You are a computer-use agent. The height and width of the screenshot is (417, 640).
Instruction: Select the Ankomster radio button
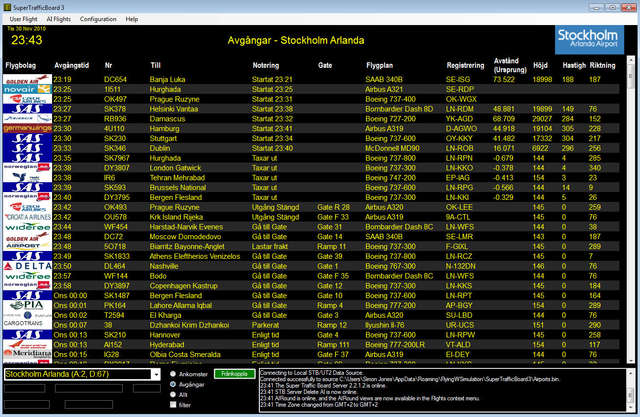pos(173,374)
